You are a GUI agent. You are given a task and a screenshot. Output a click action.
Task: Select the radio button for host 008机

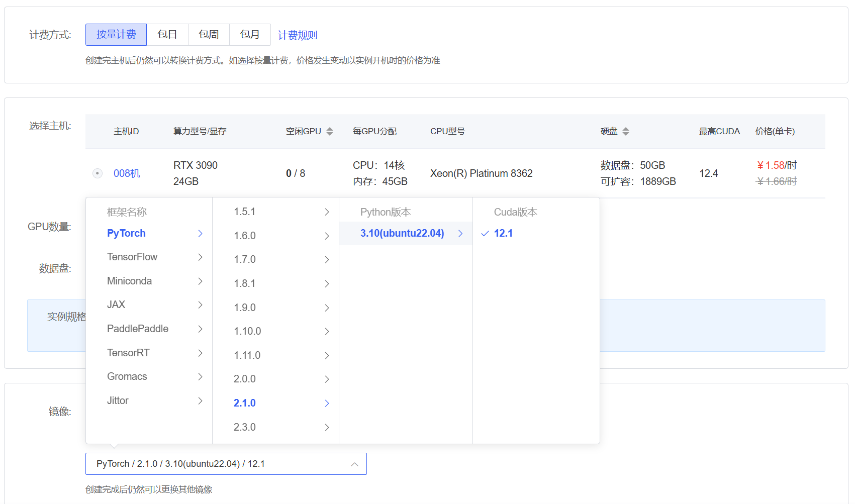(98, 173)
